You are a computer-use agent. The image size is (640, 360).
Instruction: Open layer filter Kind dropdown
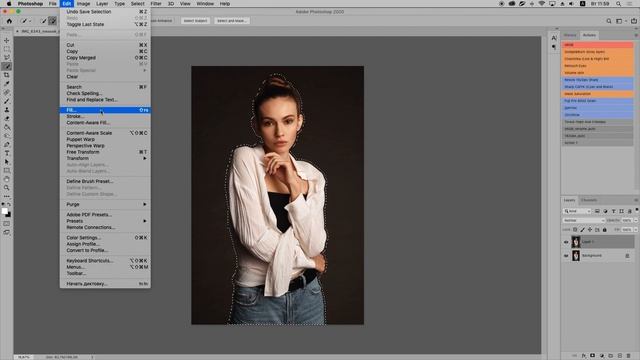[x=577, y=211]
